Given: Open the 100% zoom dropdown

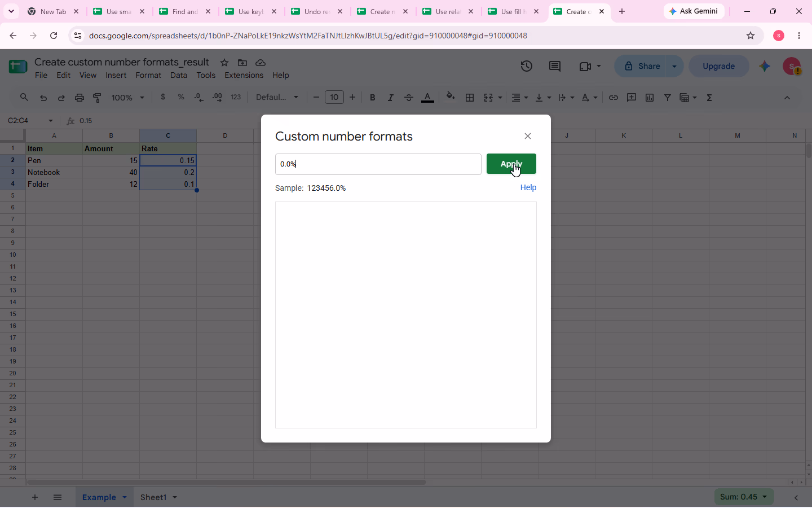Looking at the screenshot, I should click(x=128, y=98).
